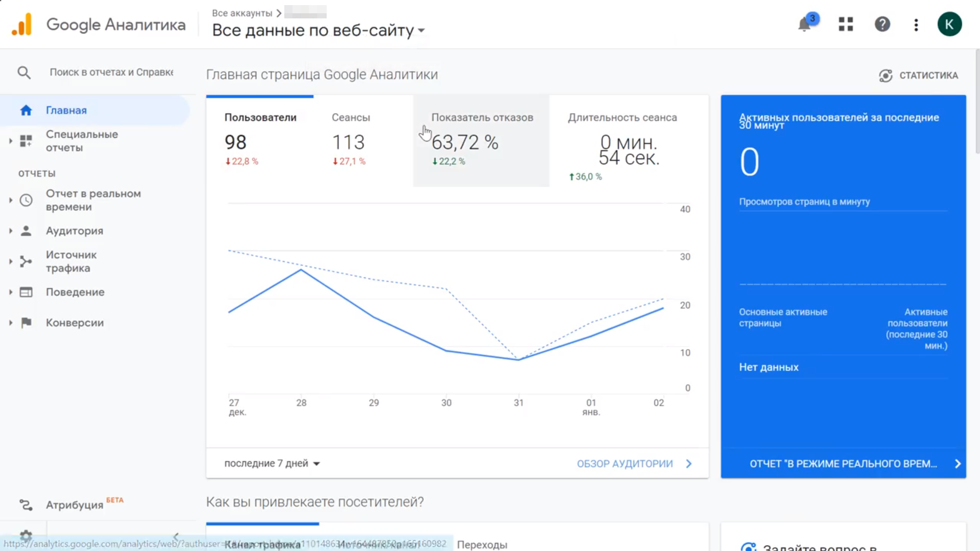980x551 pixels.
Task: Click the active users count 0
Action: point(749,162)
